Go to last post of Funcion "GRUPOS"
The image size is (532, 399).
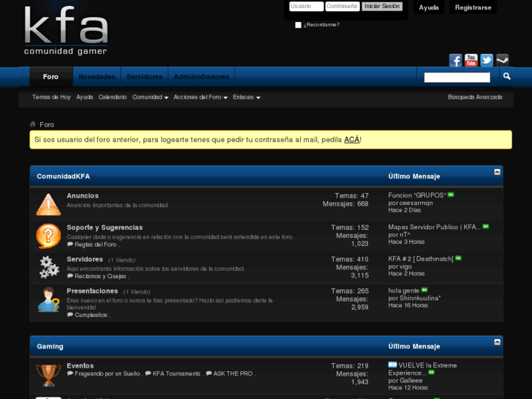[451, 195]
